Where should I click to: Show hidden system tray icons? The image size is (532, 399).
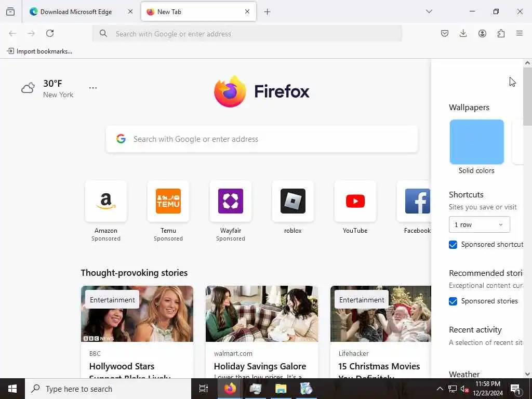click(440, 389)
